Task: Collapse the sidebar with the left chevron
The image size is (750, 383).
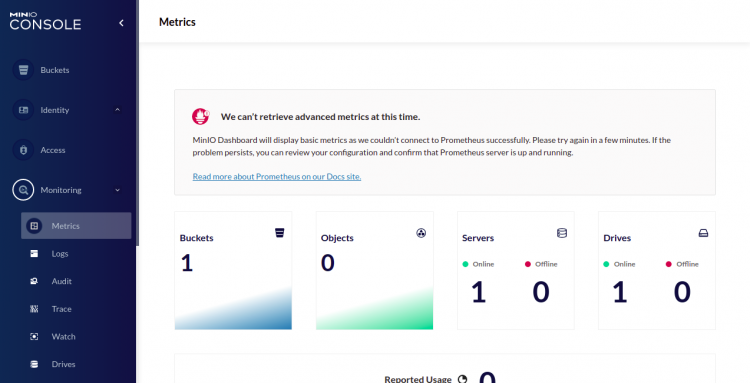Action: 121,23
